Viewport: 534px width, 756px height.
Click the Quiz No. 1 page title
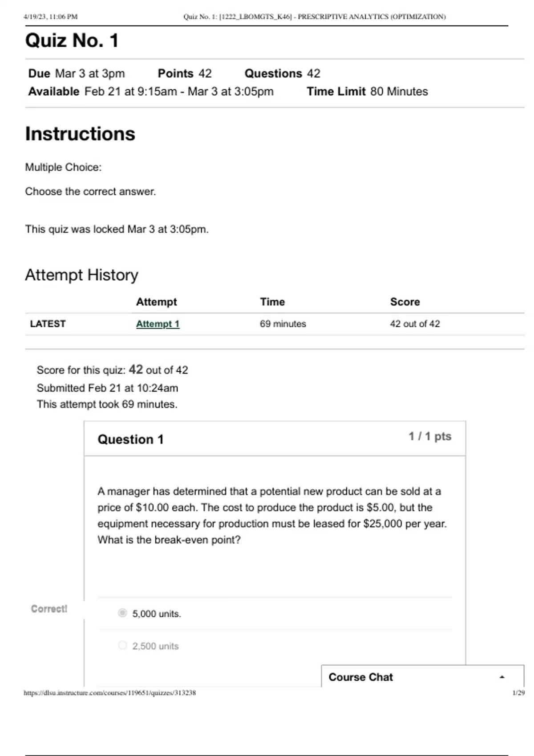72,40
